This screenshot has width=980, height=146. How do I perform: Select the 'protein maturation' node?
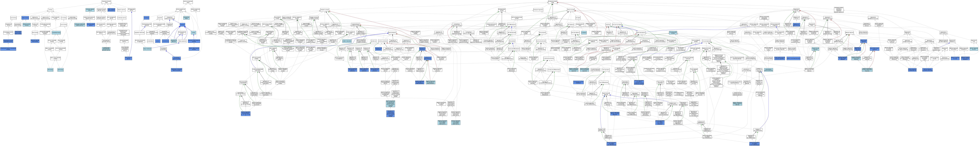pos(347,41)
